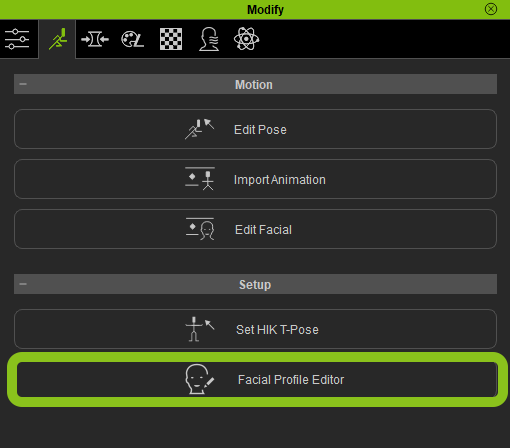Screen dimensions: 510x448
Task: Click the Edit Pose running figure icon
Action: point(200,129)
